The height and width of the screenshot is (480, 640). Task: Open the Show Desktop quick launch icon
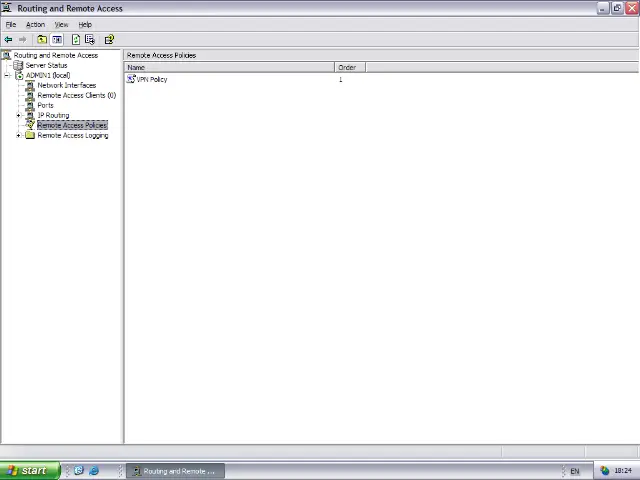click(x=79, y=470)
